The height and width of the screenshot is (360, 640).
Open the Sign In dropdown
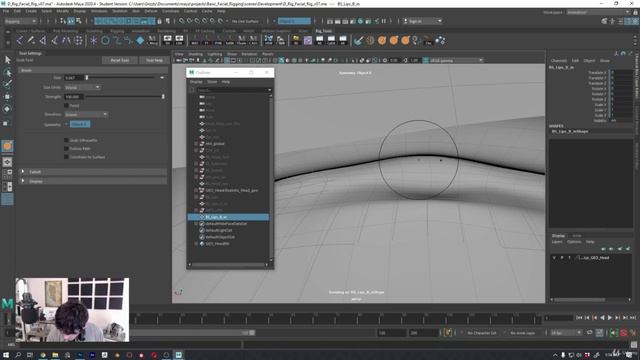coord(422,21)
